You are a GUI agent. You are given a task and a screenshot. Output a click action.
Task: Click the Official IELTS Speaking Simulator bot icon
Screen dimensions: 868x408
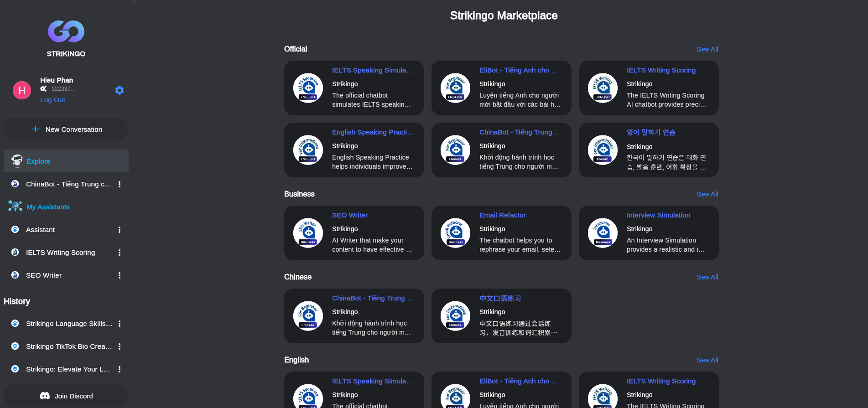[308, 88]
